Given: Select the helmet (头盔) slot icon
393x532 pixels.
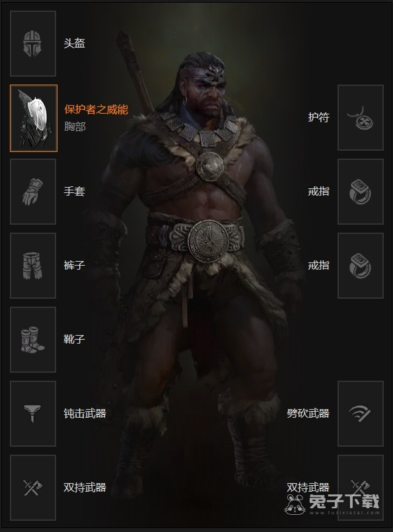Looking at the screenshot, I should (x=33, y=44).
